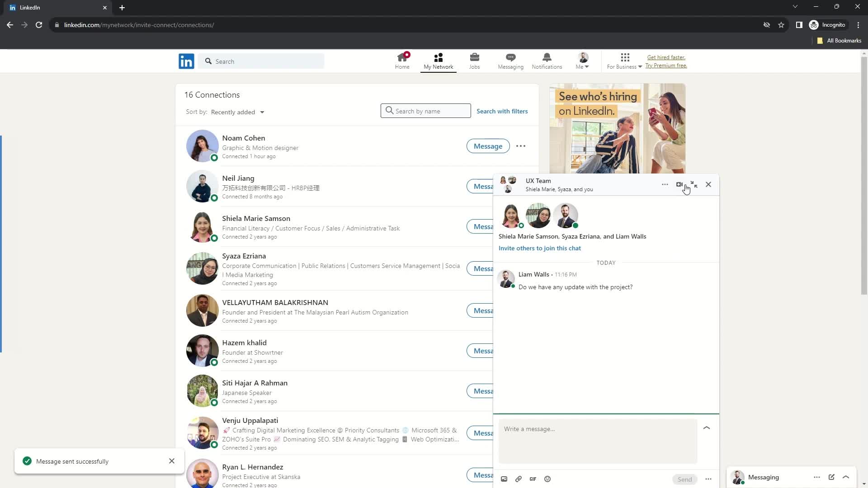Open Chrome menu three dots
Viewport: 868px width, 488px height.
[x=858, y=25]
